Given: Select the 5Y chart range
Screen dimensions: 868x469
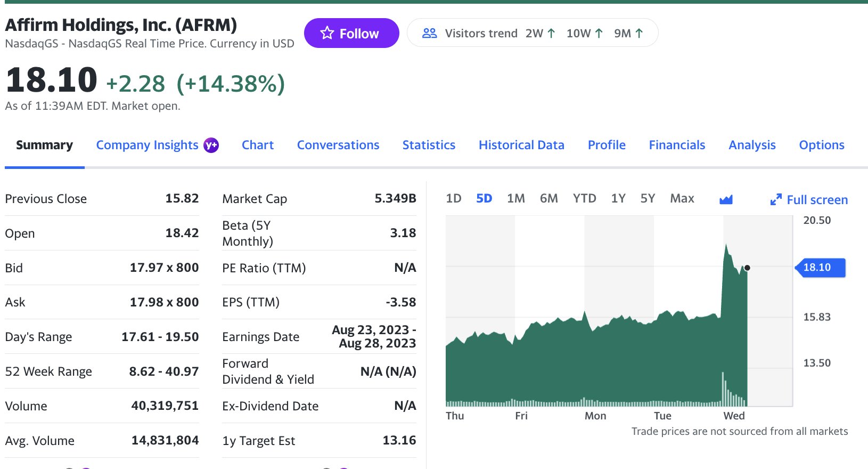Looking at the screenshot, I should 648,199.
